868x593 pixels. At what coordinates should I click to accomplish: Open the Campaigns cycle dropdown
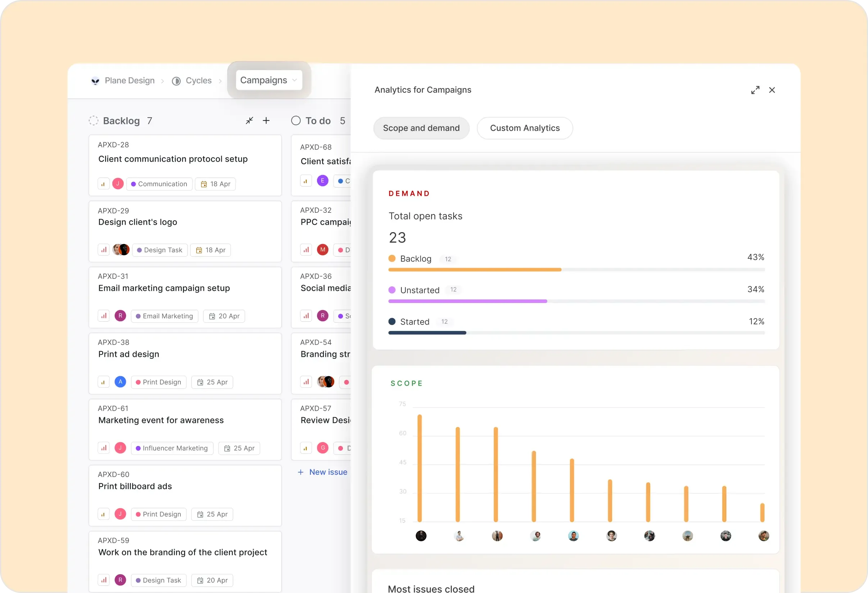coord(269,80)
